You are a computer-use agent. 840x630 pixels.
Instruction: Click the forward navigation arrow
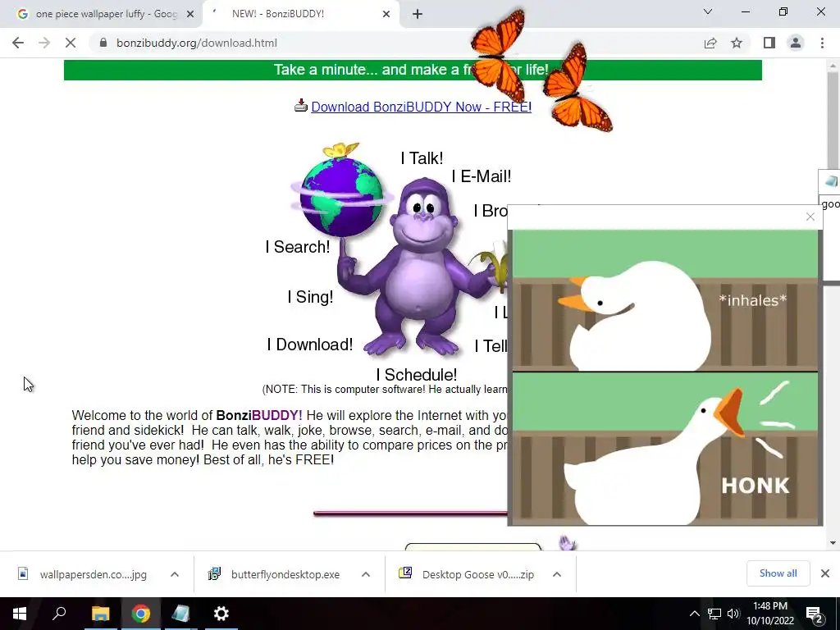44,43
